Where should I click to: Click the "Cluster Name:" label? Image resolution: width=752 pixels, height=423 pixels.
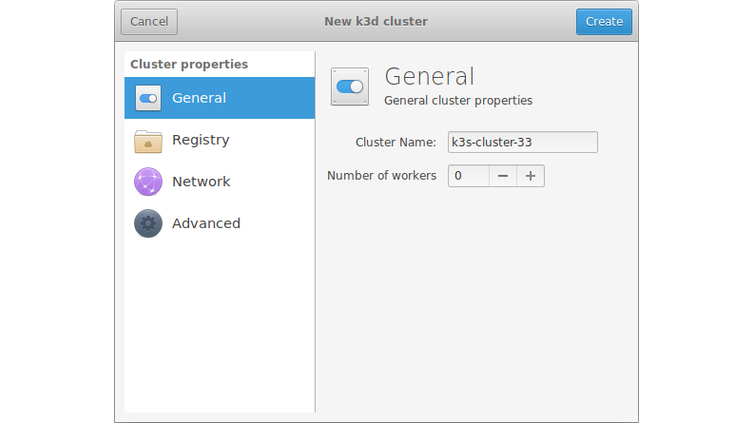pos(396,142)
